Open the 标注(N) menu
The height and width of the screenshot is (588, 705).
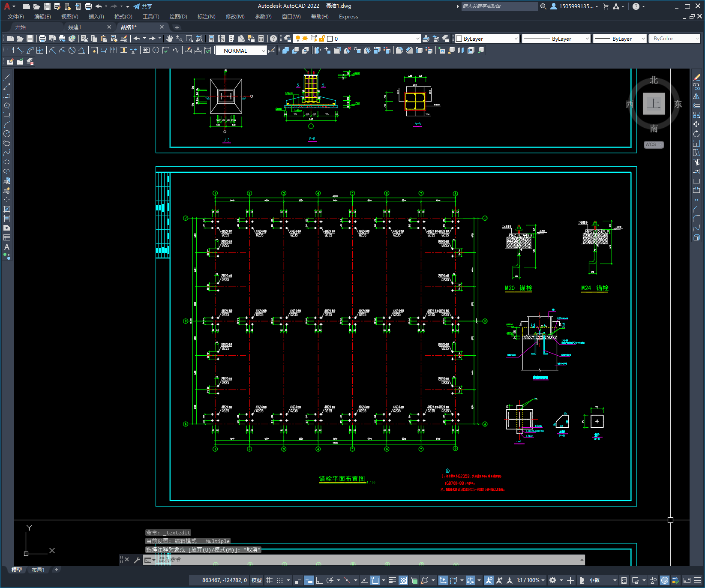coord(206,17)
